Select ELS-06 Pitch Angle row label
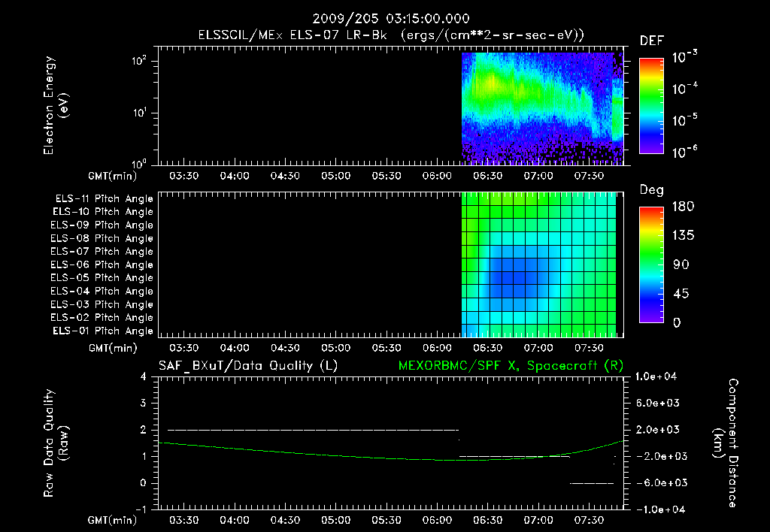 (x=102, y=264)
